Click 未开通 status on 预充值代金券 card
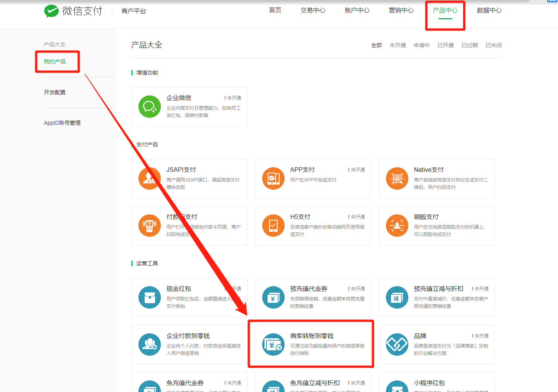 [x=357, y=289]
